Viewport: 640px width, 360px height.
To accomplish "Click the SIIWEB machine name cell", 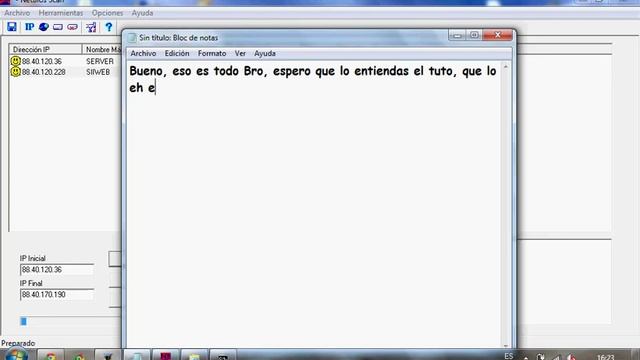I will pos(98,72).
